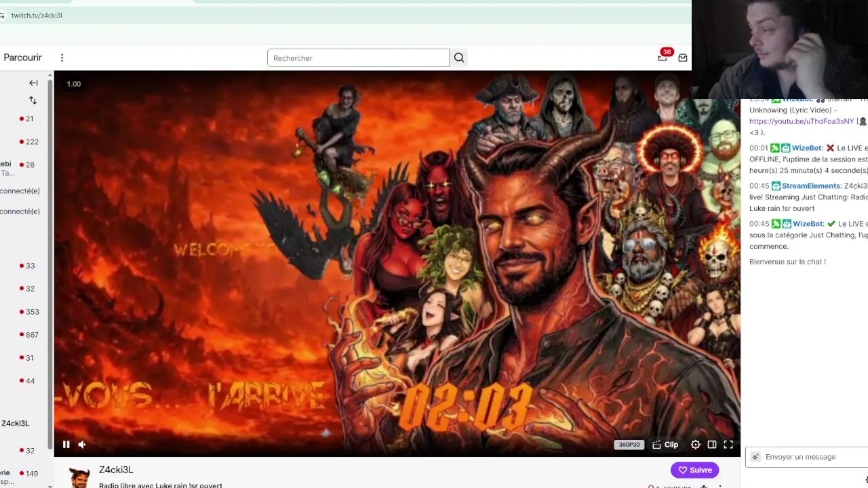Enter fullscreen mode on the player
Image resolution: width=868 pixels, height=488 pixels.
click(x=728, y=445)
